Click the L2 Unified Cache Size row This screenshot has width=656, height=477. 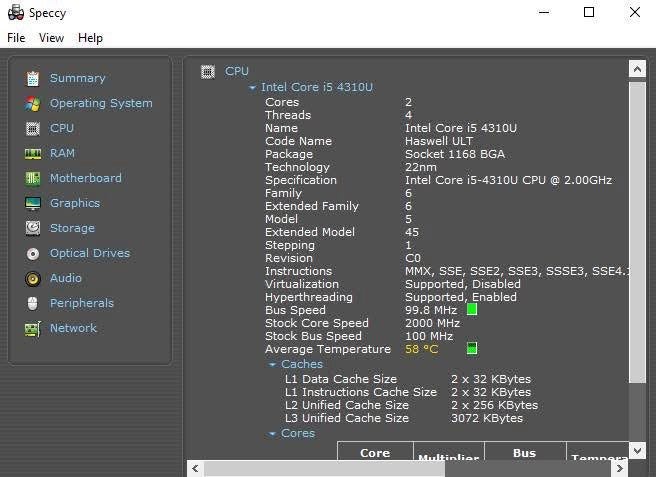(411, 405)
